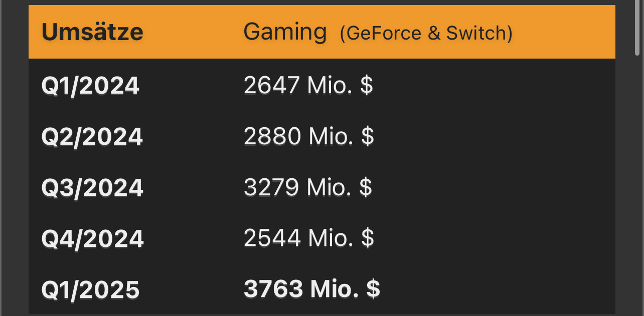Click the scrollbar track below the thumb
644x316 pixels.
pyautogui.click(x=637, y=185)
